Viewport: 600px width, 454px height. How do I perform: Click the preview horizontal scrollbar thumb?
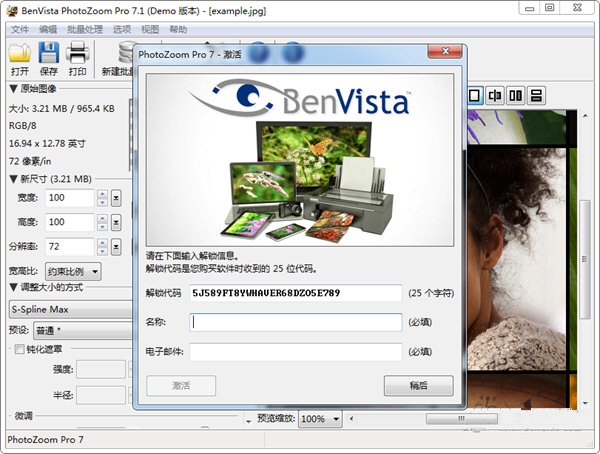462,419
